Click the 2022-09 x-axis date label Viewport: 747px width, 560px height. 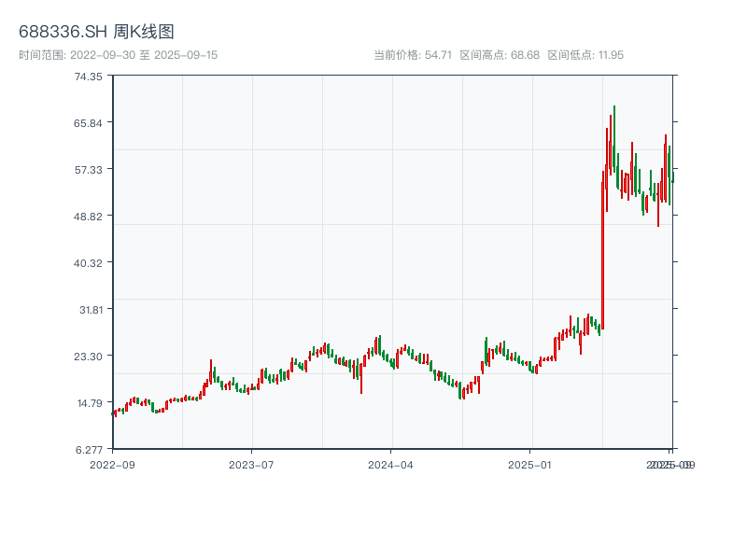pos(112,464)
